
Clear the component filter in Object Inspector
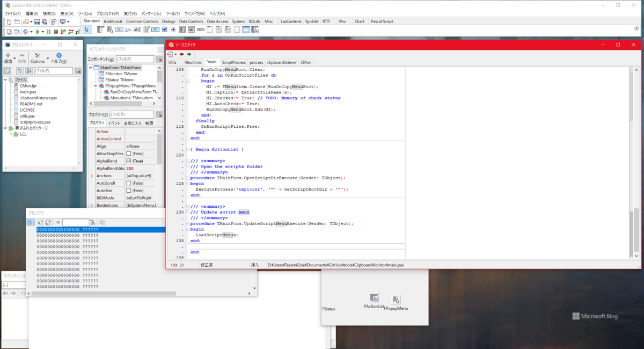click(160, 59)
